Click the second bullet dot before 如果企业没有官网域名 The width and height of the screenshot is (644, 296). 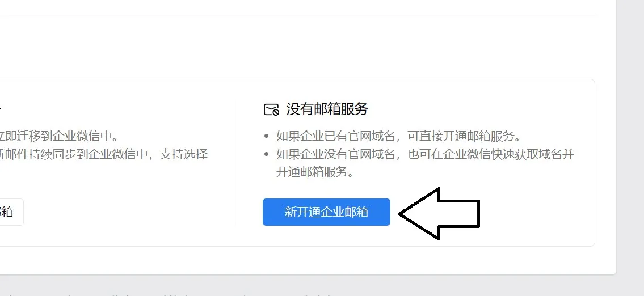(x=267, y=155)
